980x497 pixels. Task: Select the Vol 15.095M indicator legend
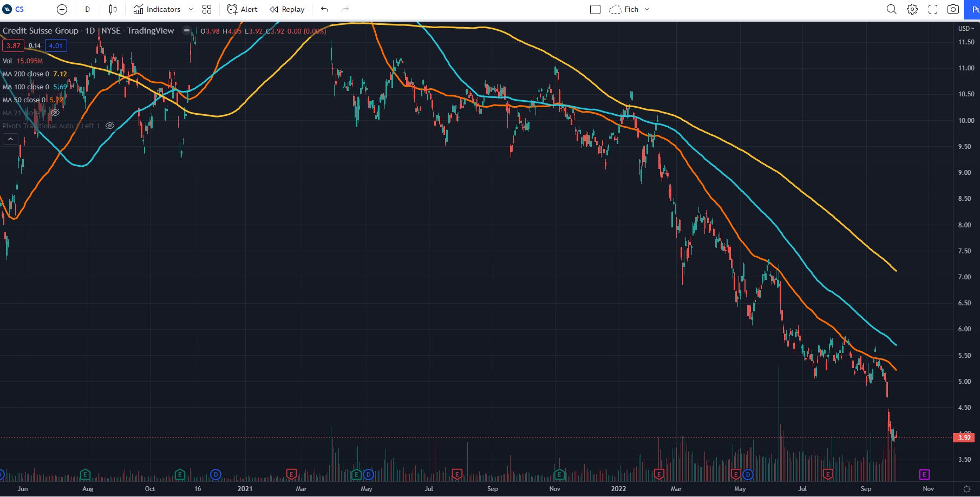coord(23,61)
